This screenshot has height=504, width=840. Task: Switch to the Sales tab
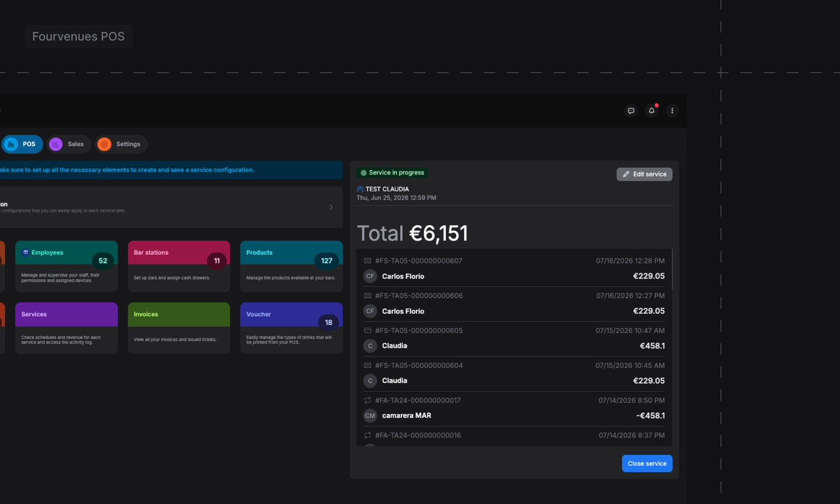point(69,144)
